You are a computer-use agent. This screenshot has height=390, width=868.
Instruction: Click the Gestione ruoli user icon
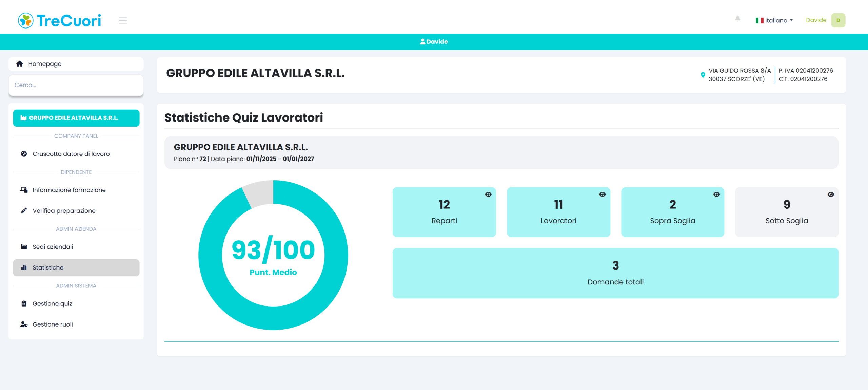pos(24,324)
